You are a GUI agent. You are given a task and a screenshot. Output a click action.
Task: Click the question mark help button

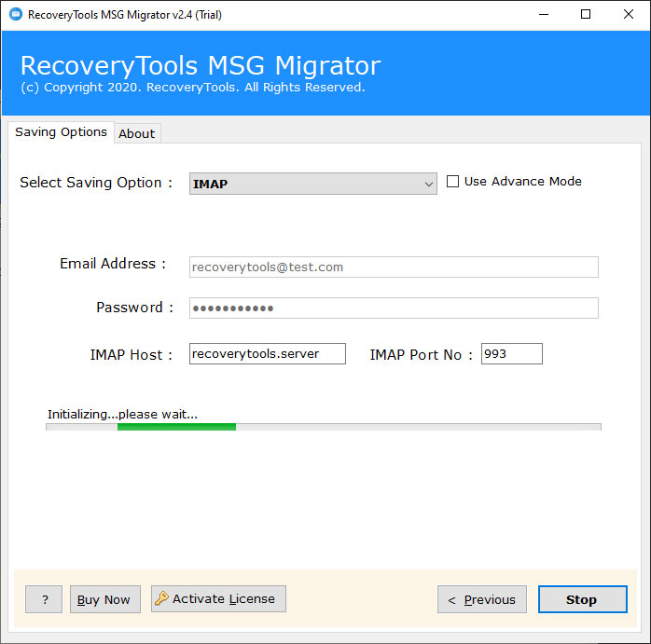(44, 599)
